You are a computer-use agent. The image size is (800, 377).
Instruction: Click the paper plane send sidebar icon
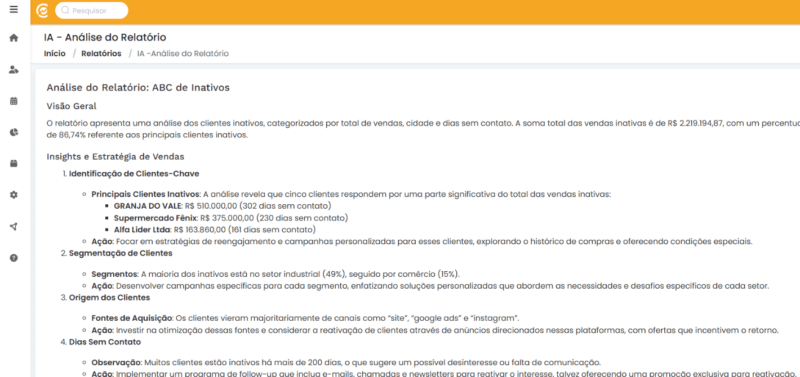pos(14,227)
